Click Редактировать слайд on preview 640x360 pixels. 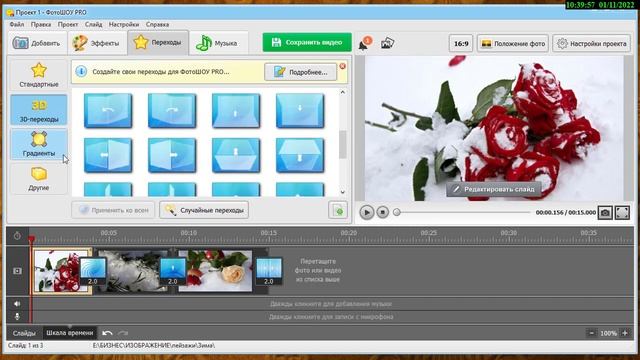click(493, 189)
